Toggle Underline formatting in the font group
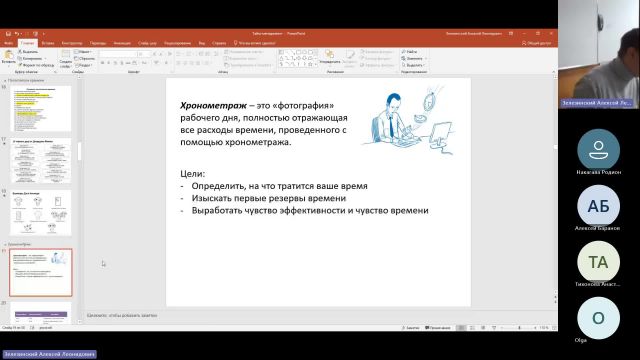This screenshot has width=640, height=360. 115,63
